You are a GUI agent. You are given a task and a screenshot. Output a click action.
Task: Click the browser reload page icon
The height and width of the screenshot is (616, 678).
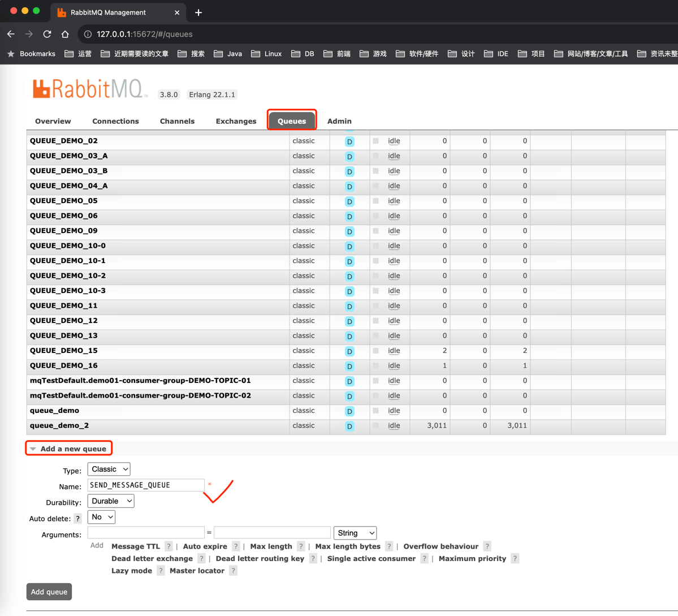47,34
